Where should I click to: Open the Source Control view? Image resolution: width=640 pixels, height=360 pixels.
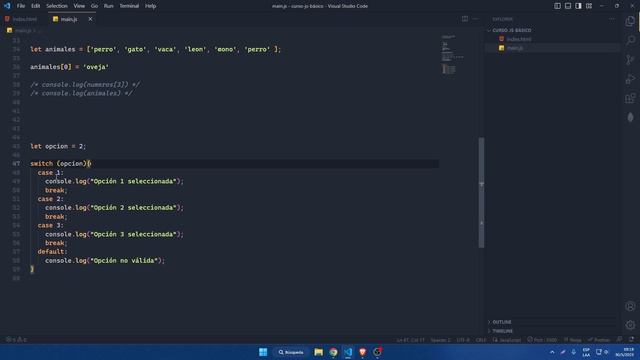coord(630,60)
